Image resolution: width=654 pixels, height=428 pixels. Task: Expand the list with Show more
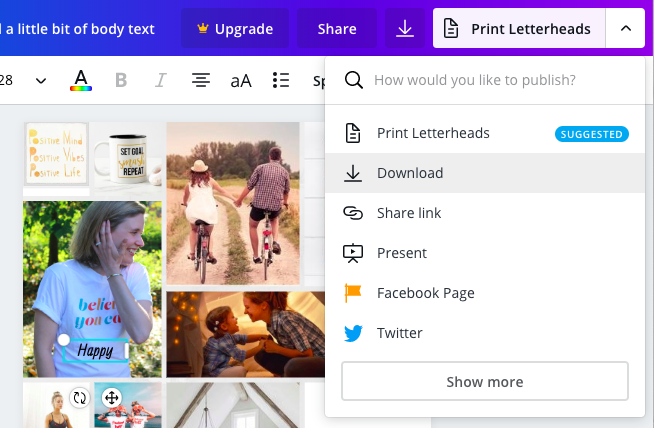pos(485,382)
